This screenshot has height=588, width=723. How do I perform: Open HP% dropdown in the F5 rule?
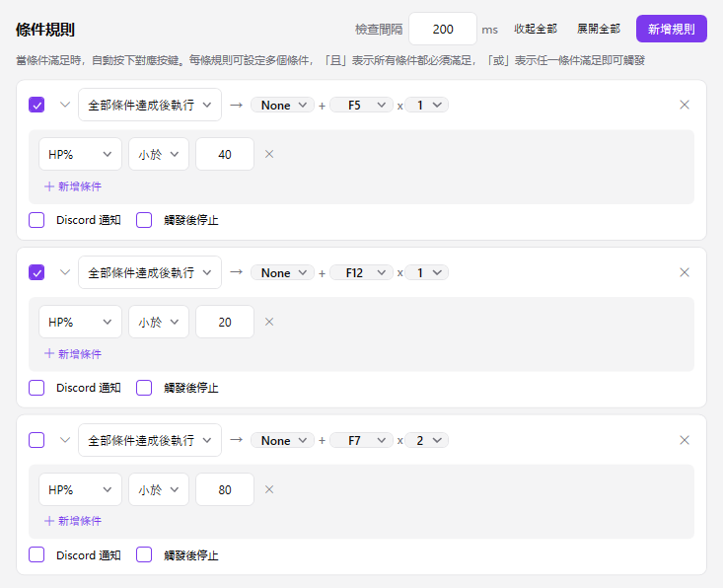coord(80,154)
